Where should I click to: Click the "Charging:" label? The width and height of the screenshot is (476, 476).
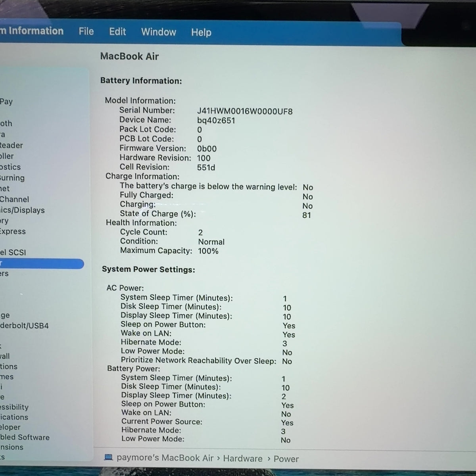138,204
